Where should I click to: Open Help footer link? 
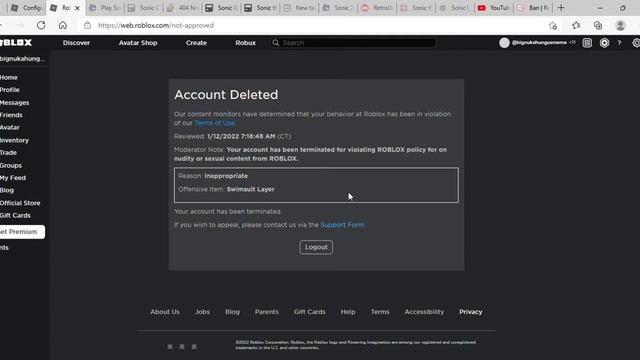click(x=348, y=311)
